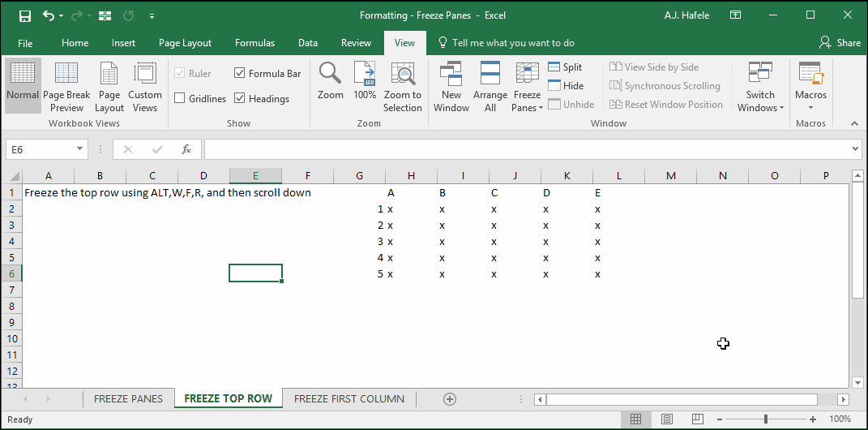Enable the Gridlines checkbox
The image size is (868, 430).
coord(179,99)
